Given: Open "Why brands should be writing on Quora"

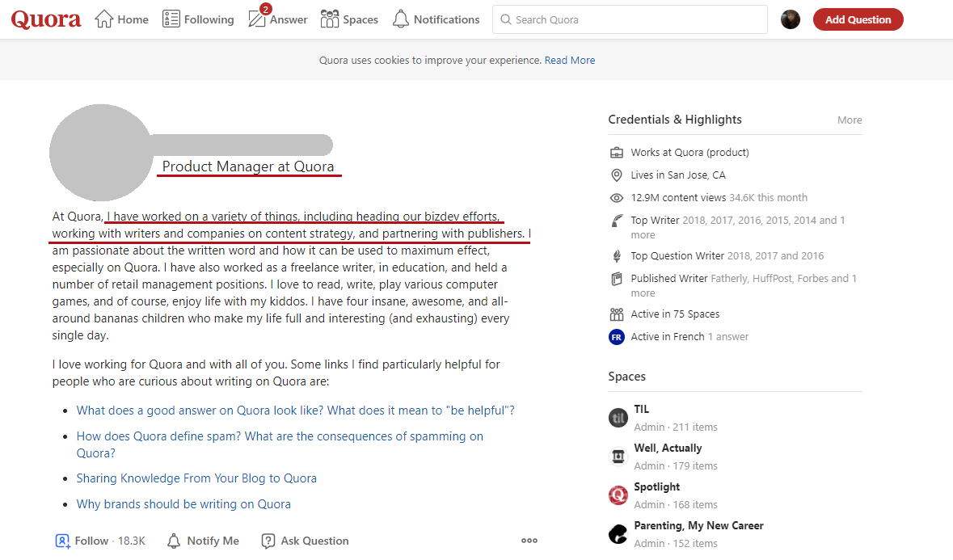Looking at the screenshot, I should click(x=183, y=504).
